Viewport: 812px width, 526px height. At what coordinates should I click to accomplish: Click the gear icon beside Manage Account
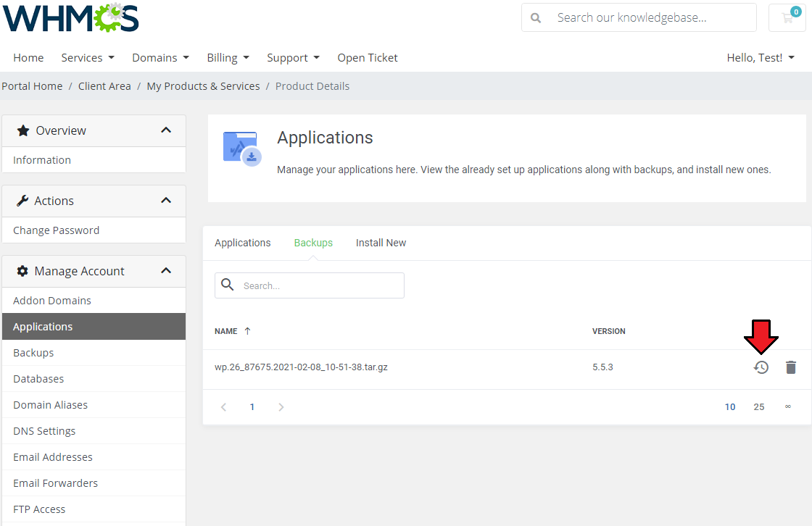point(22,271)
